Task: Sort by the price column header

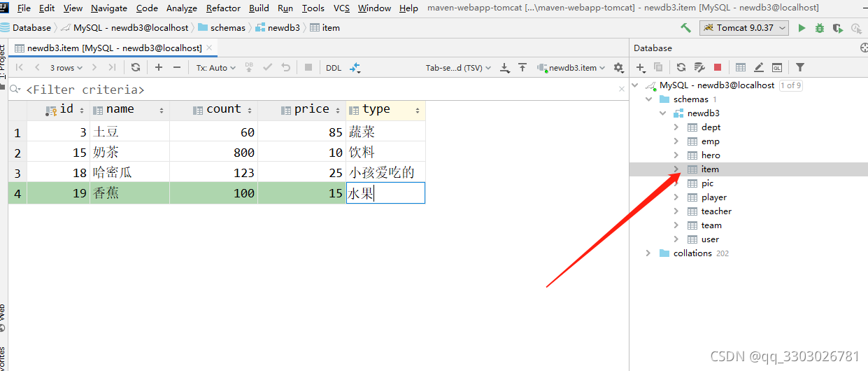Action: [301, 110]
